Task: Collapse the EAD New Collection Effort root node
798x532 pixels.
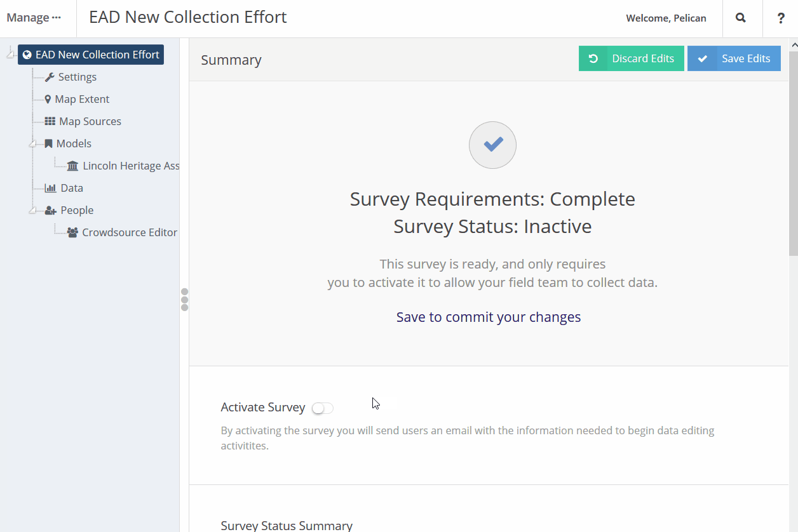Action: click(10, 55)
